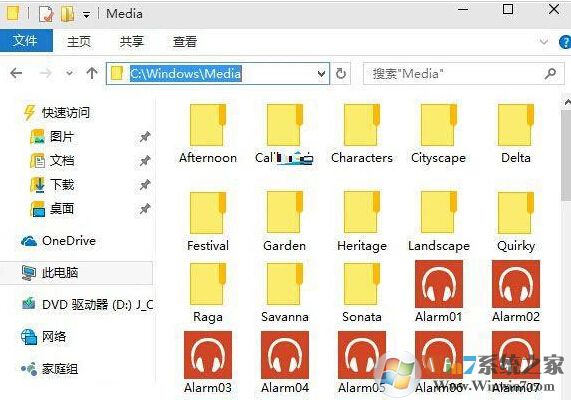The width and height of the screenshot is (571, 400).
Task: Unpin 图片 using its pin icon
Action: tap(145, 137)
